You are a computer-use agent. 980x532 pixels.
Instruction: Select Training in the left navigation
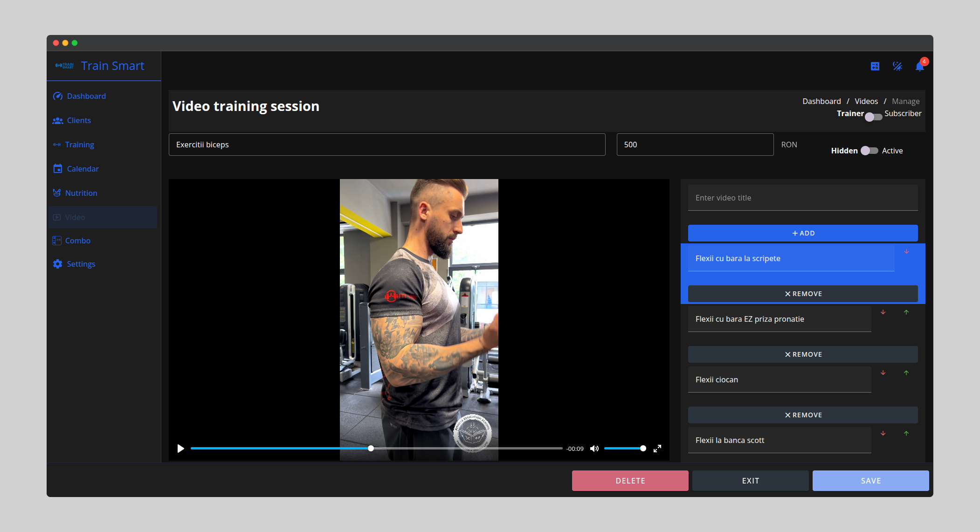tap(79, 144)
